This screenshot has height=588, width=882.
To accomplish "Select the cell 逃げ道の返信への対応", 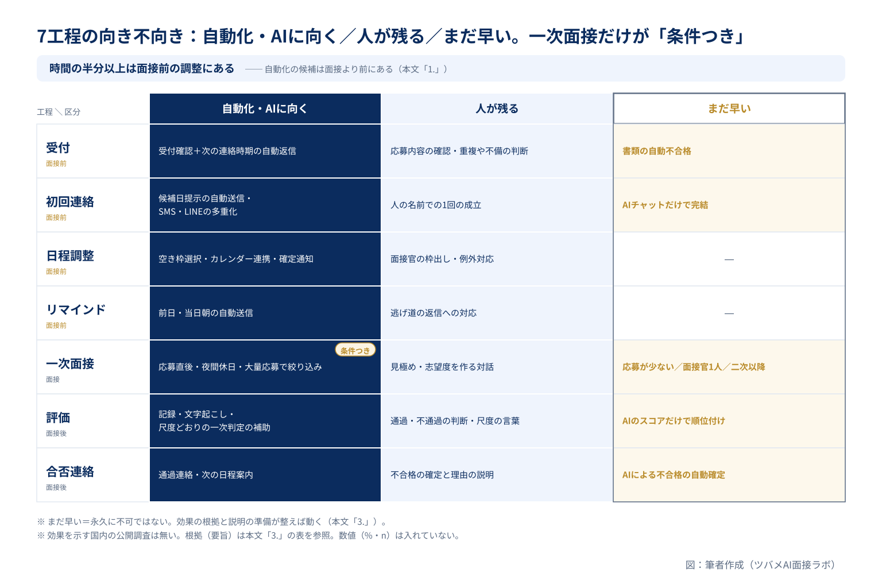I will click(x=497, y=313).
